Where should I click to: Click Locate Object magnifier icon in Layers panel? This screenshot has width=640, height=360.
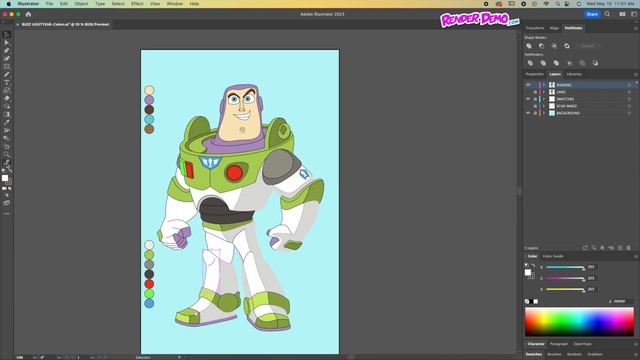(x=594, y=248)
